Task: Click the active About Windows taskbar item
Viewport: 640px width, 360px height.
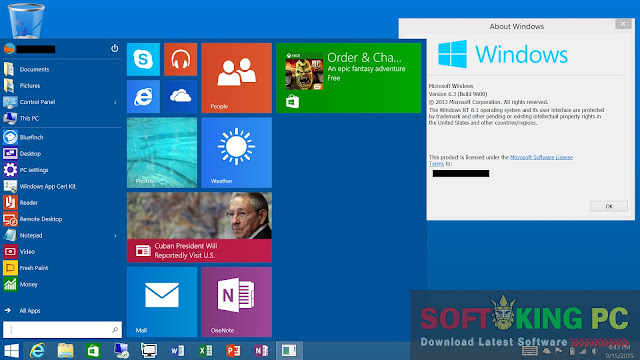Action: (x=289, y=351)
